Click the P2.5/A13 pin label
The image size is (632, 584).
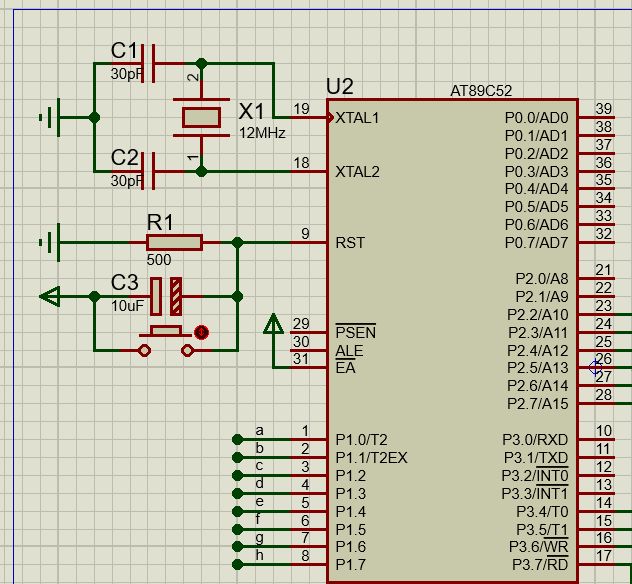tap(538, 368)
